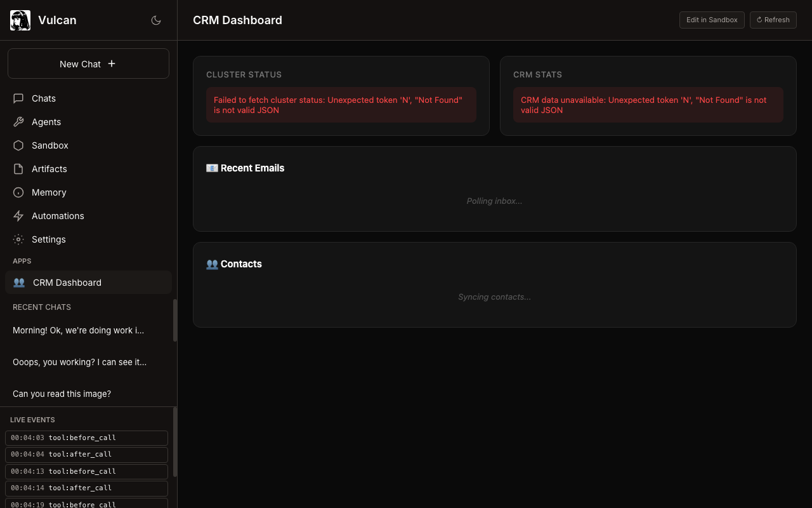Click the Settings gear icon
This screenshot has height=508, width=812.
[18, 239]
